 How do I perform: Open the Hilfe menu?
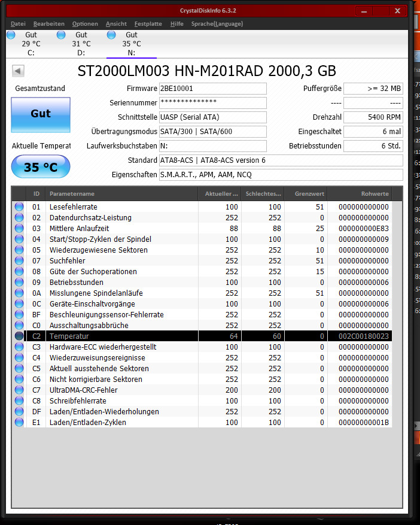click(176, 24)
